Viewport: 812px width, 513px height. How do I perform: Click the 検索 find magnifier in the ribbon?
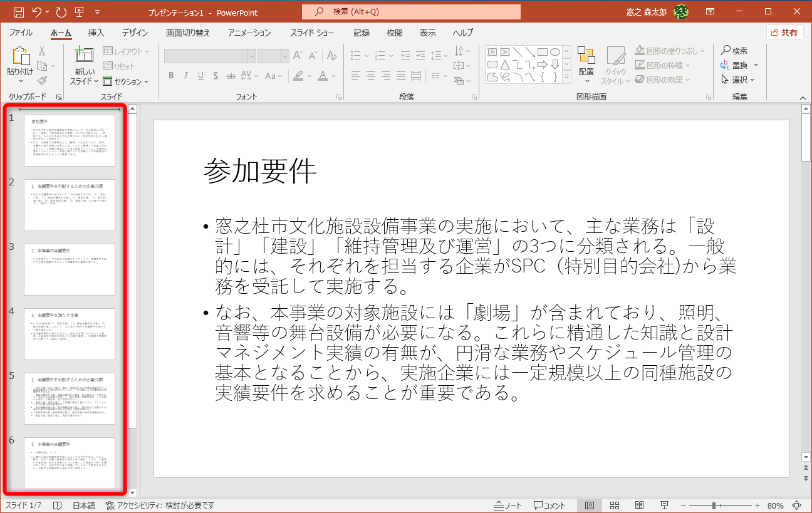point(734,51)
